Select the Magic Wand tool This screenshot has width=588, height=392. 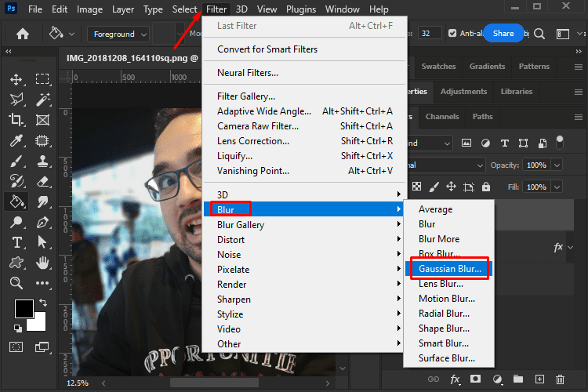coord(42,100)
